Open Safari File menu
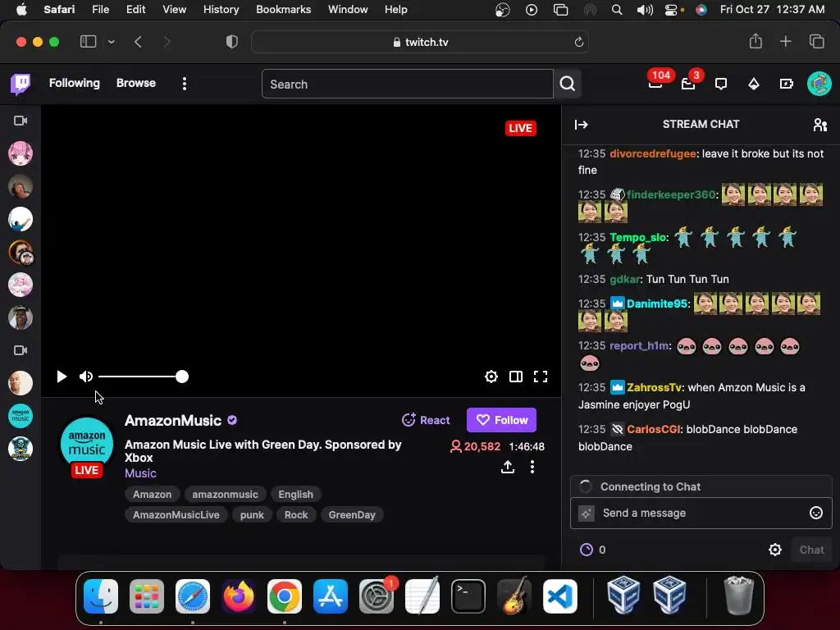The width and height of the screenshot is (840, 630). [100, 10]
